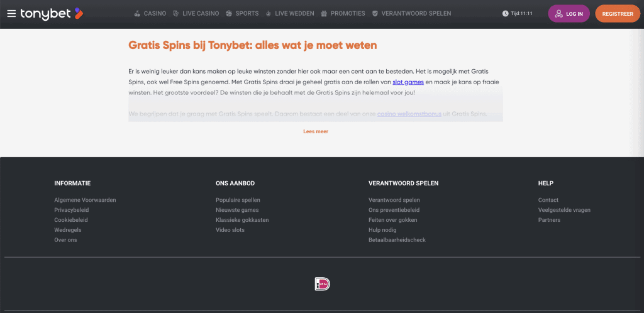The image size is (644, 313).
Task: Open the Privacybeleid link
Action: point(72,210)
